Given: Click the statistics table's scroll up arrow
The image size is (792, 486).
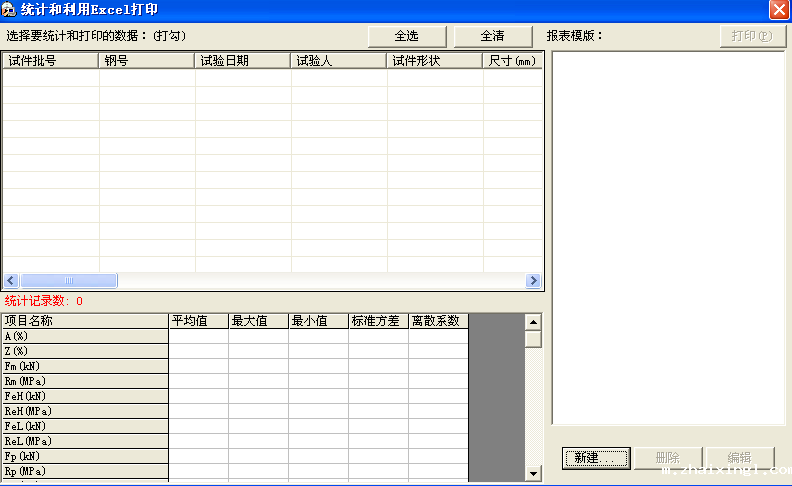Looking at the screenshot, I should pos(533,322).
